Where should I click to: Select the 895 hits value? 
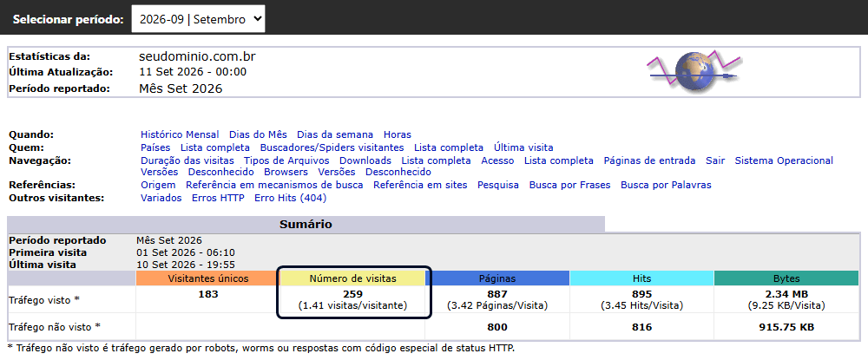point(641,294)
